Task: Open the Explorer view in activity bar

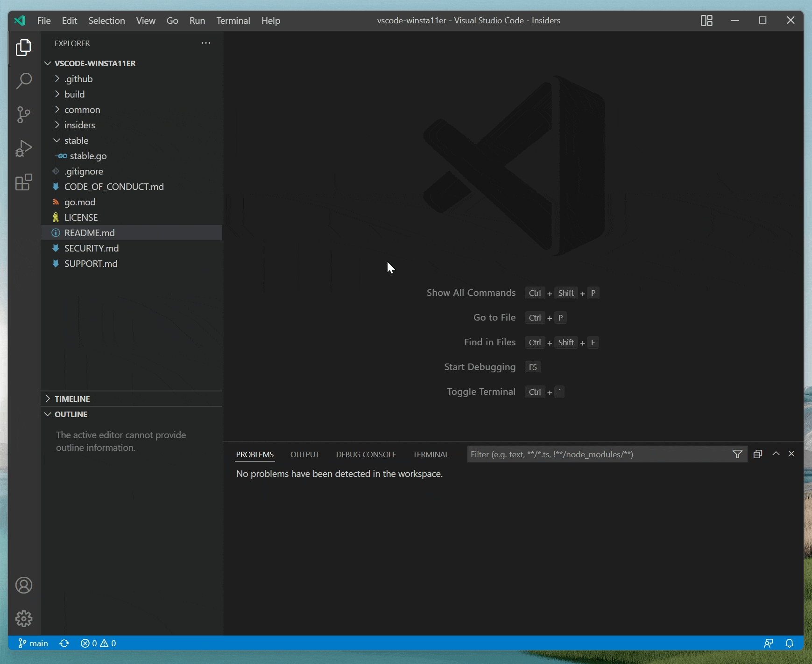Action: pos(24,48)
